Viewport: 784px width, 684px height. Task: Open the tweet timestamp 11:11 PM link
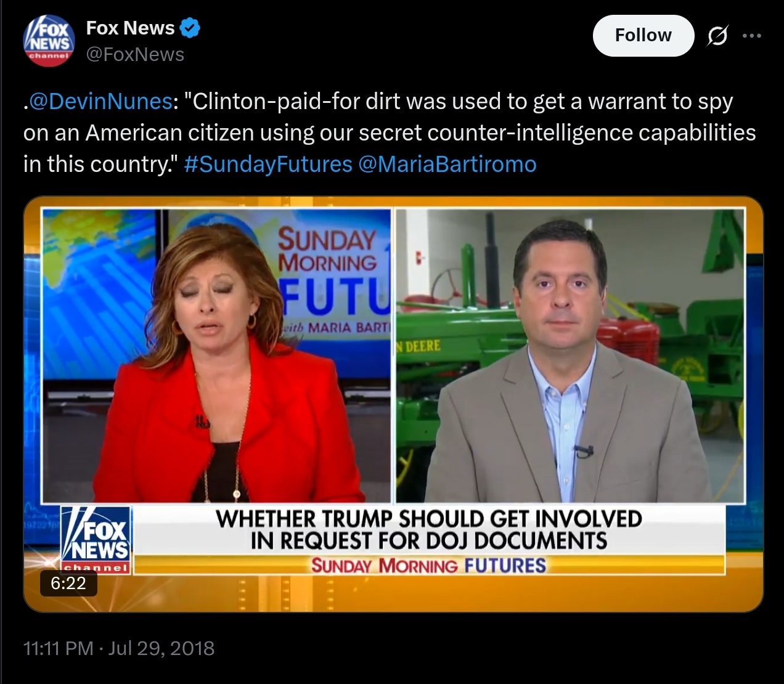click(58, 648)
